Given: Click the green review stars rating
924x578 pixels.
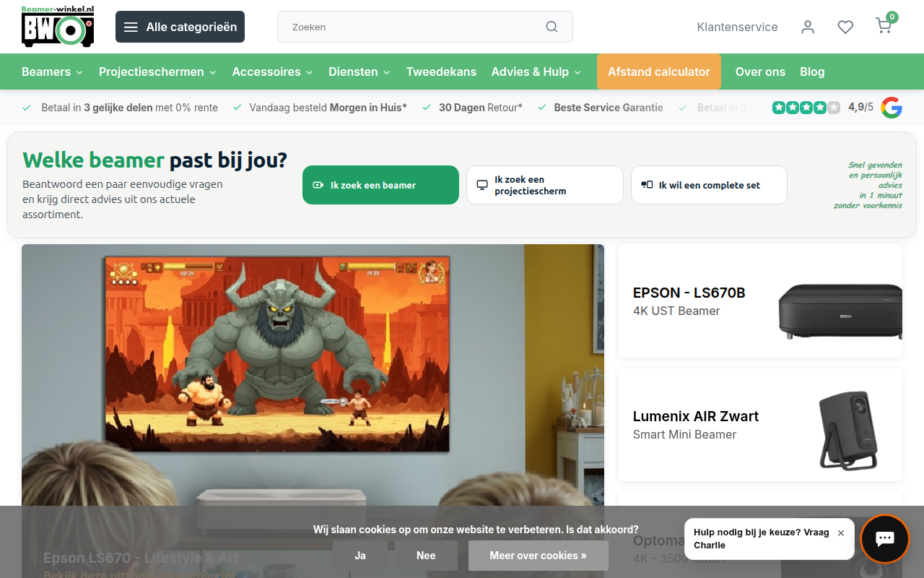Looking at the screenshot, I should 806,108.
